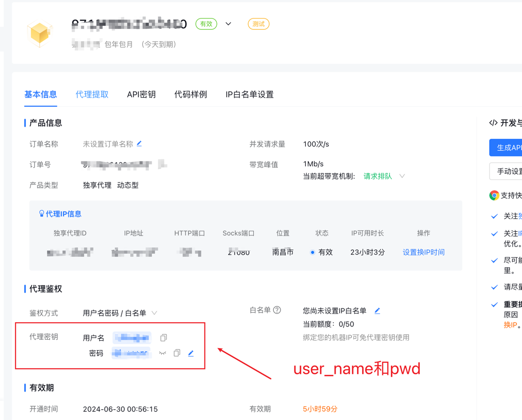Click the edit pencil beside 订单名称

tap(139, 144)
